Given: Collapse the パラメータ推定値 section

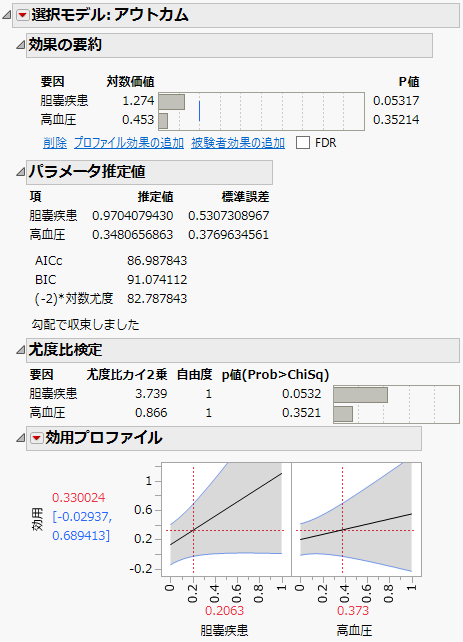Looking at the screenshot, I should click(20, 172).
